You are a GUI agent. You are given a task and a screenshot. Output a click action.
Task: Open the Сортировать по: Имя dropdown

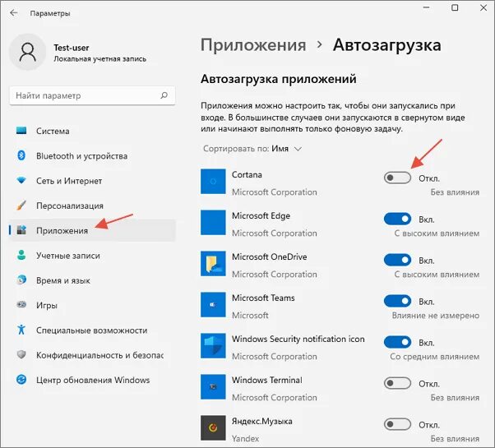tap(252, 149)
